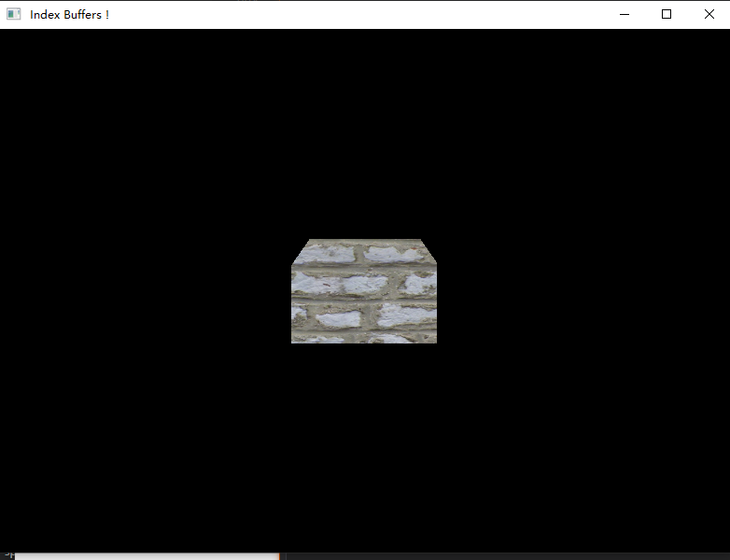
Task: Close the Index Buffers window
Action: (x=709, y=14)
